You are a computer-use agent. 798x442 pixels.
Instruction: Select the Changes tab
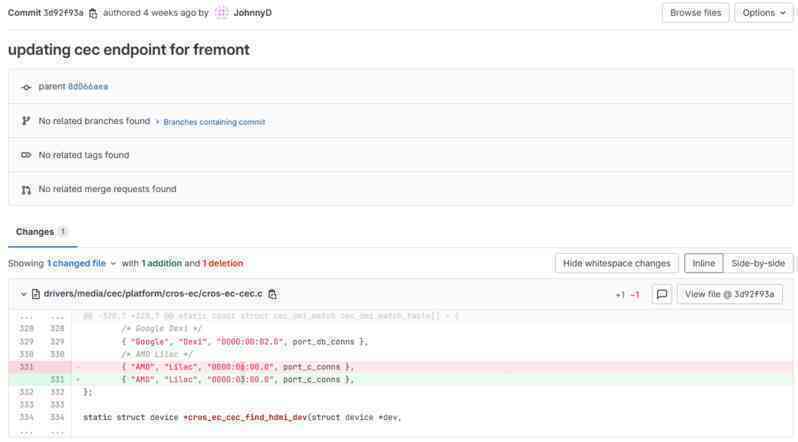pyautogui.click(x=42, y=232)
